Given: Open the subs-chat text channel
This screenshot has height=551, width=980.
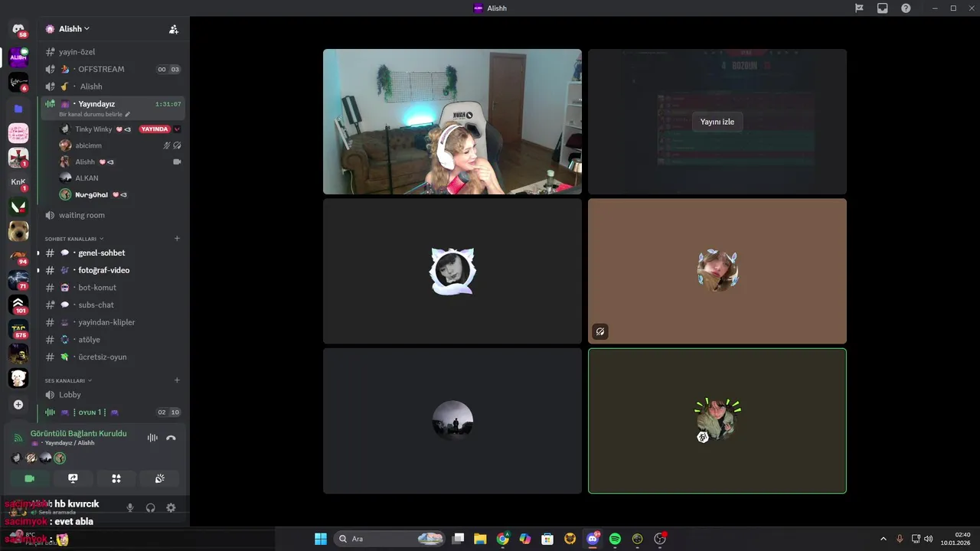Looking at the screenshot, I should pos(112,305).
